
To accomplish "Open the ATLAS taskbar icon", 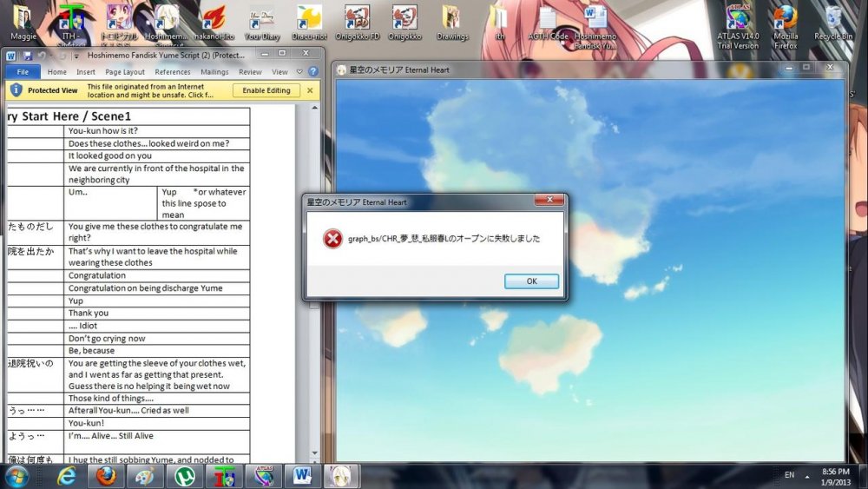I will click(x=263, y=476).
